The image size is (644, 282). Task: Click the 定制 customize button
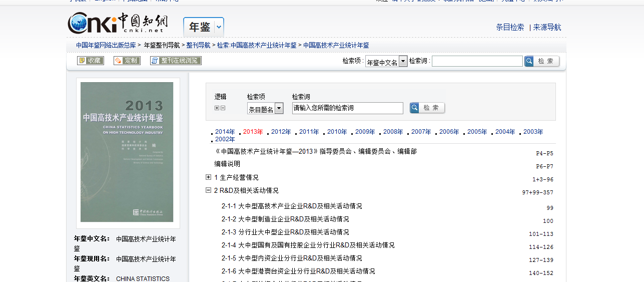pos(127,61)
